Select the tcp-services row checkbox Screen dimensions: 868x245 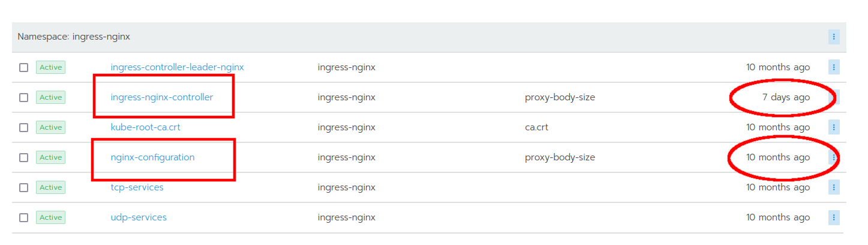(x=23, y=187)
